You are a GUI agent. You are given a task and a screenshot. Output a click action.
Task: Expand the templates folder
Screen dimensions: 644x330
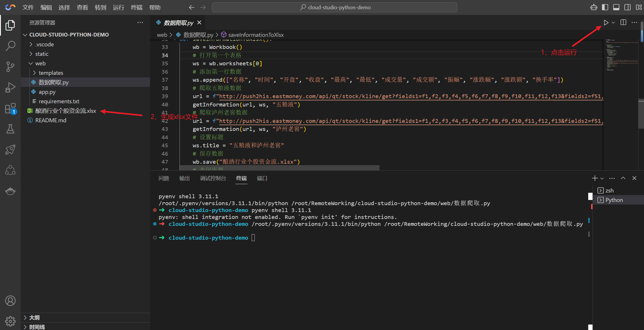pyautogui.click(x=85, y=73)
